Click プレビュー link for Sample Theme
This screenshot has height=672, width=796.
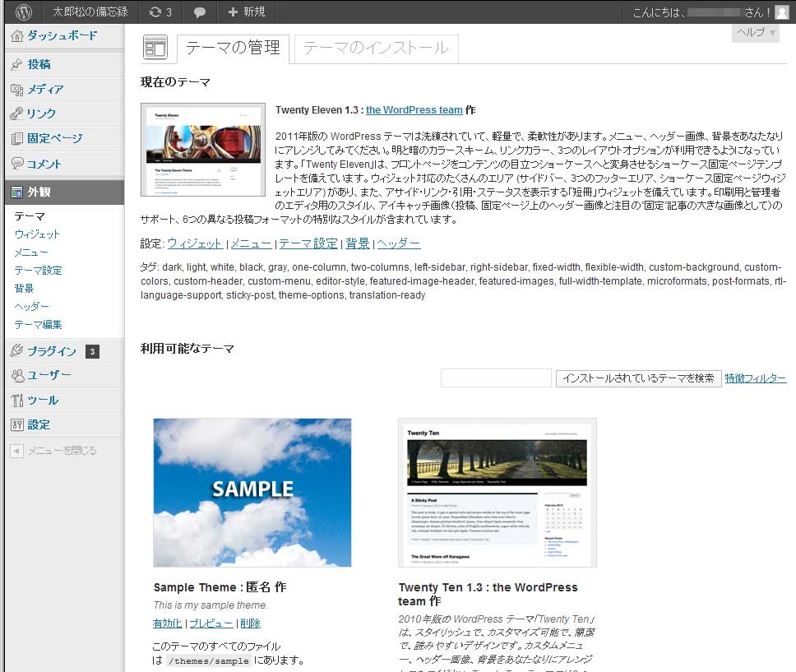tap(211, 623)
